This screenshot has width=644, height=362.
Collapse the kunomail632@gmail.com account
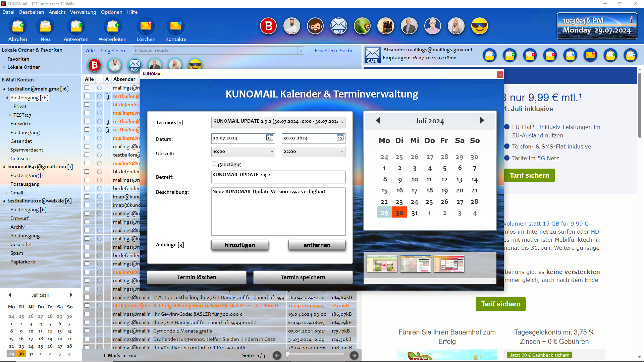(x=4, y=167)
